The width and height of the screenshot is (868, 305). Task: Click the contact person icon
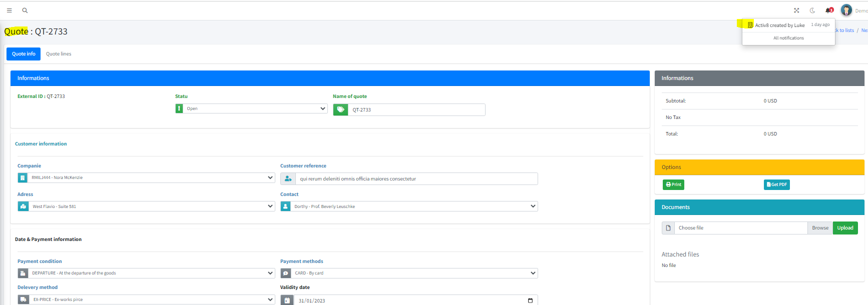[285, 206]
